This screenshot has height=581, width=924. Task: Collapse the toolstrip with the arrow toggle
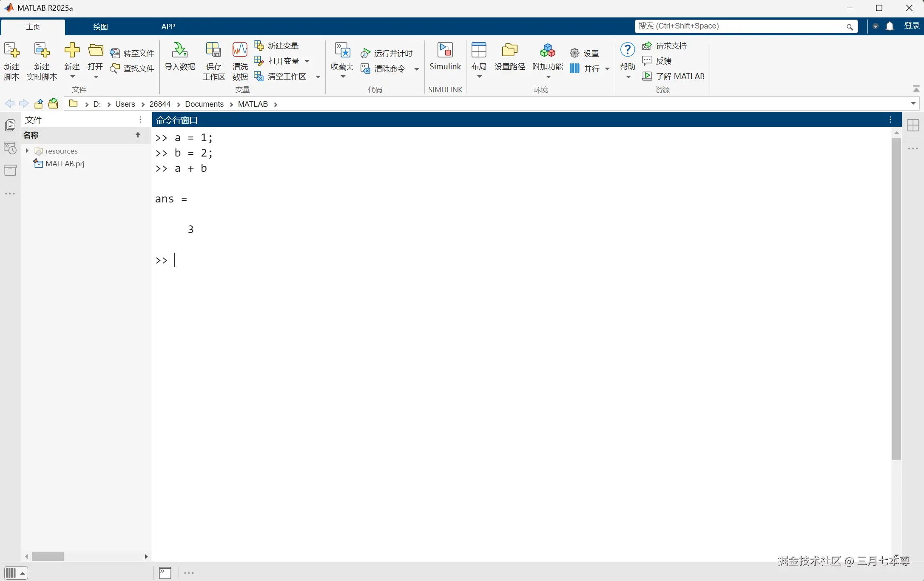click(x=916, y=88)
